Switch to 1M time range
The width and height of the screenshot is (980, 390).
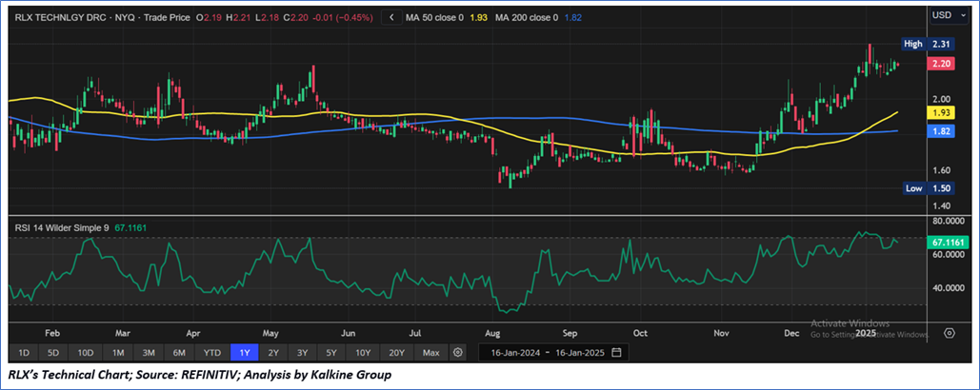point(119,353)
